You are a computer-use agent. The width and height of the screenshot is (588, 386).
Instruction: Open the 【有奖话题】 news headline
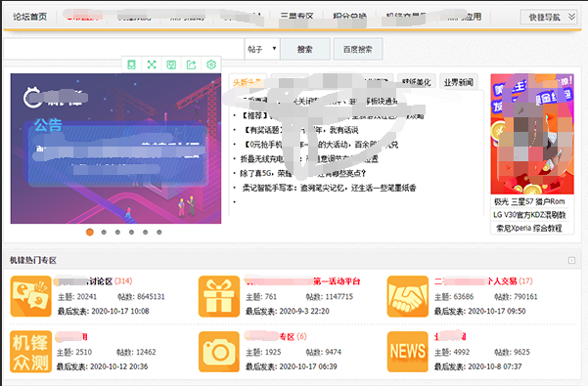click(x=301, y=130)
